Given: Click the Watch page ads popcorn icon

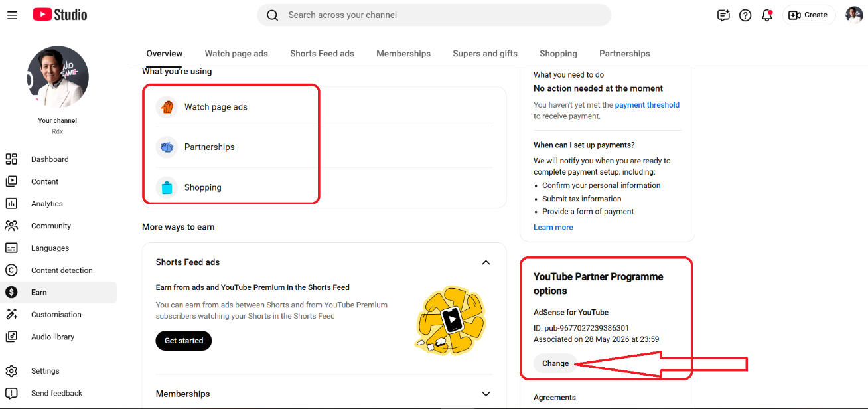Looking at the screenshot, I should (x=167, y=107).
